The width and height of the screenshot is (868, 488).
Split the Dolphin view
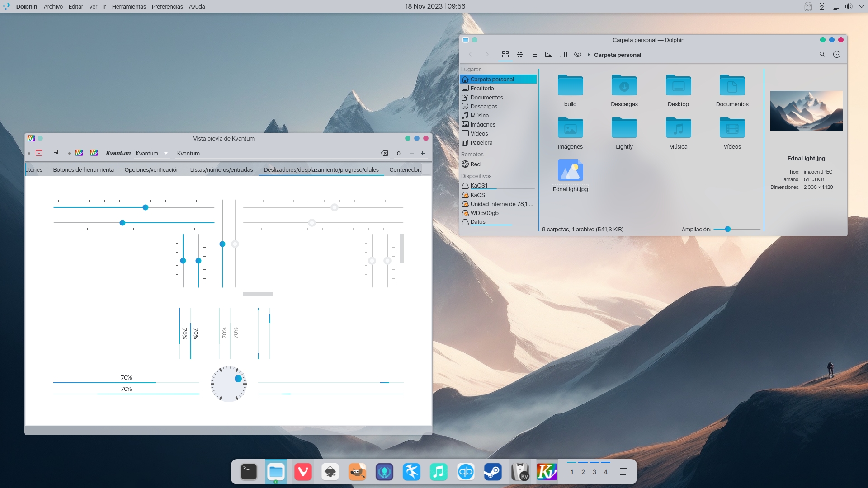(563, 54)
